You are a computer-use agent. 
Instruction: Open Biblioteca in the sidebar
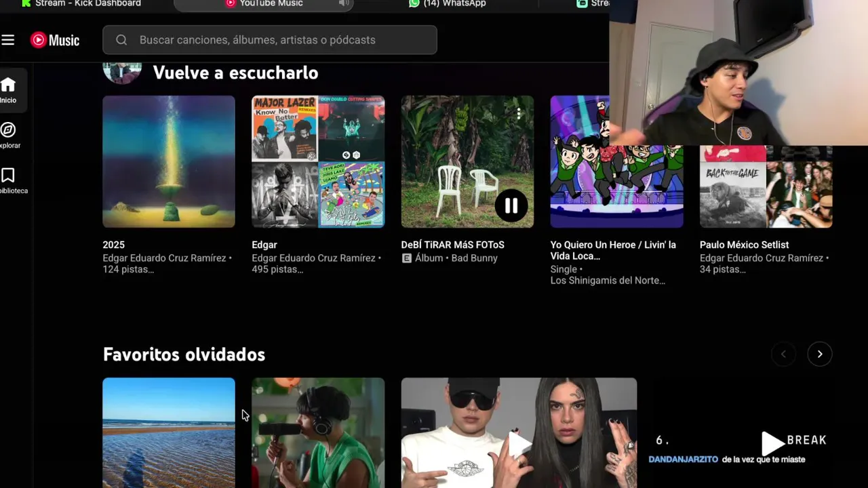(x=9, y=180)
